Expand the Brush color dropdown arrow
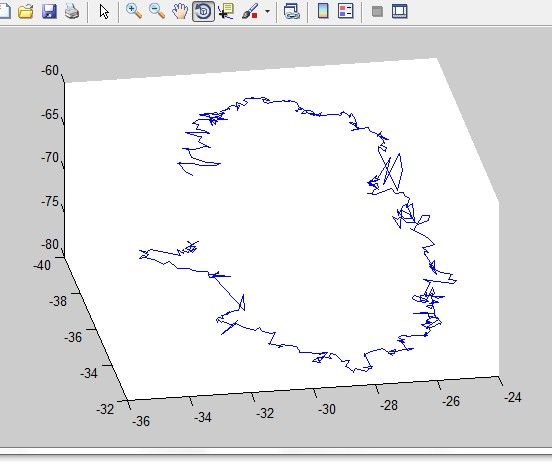Image resolution: width=552 pixels, height=462 pixels. [267, 11]
